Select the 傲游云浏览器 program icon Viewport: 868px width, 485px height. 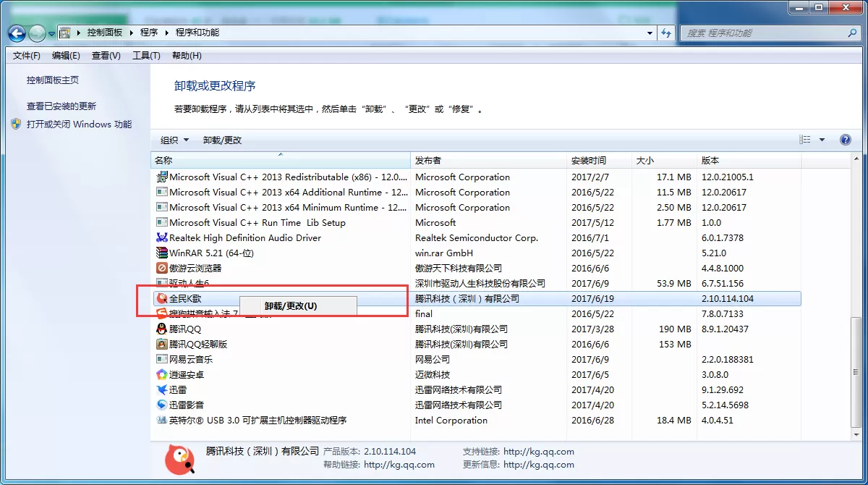click(162, 268)
